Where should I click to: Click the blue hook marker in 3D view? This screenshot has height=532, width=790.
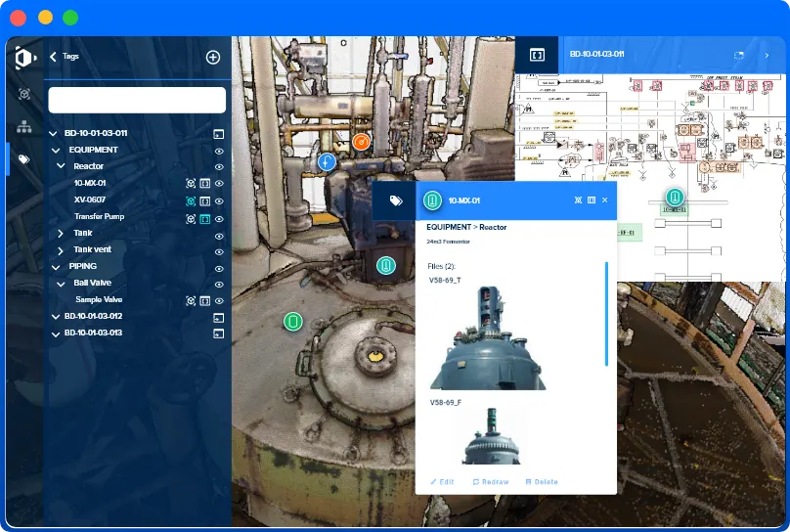click(x=327, y=162)
